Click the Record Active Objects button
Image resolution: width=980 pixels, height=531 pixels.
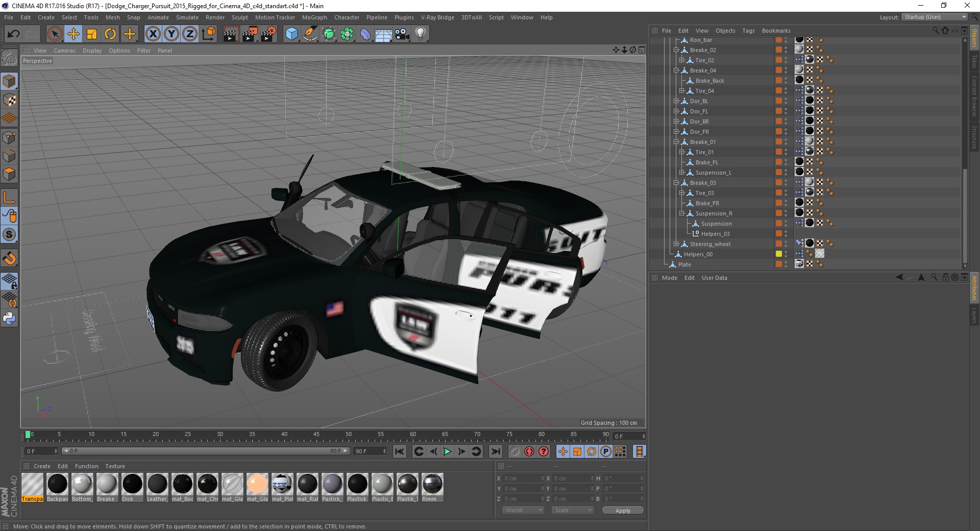[515, 451]
